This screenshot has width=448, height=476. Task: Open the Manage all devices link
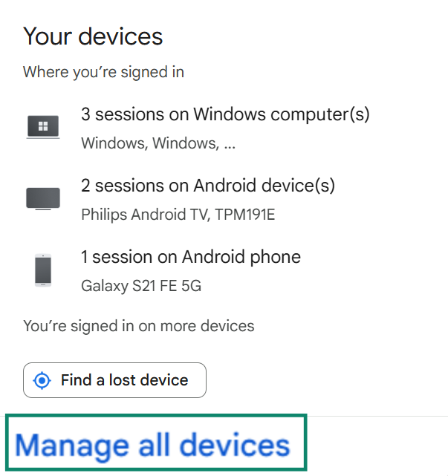152,446
